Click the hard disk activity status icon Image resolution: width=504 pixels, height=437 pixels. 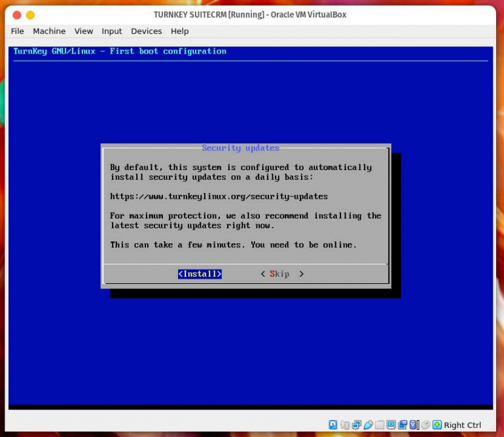tap(333, 425)
